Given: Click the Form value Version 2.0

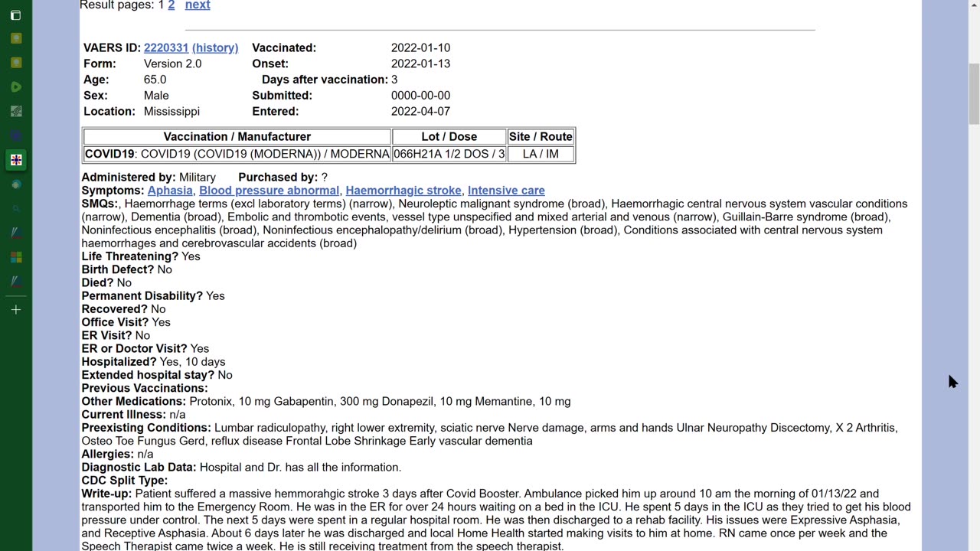Looking at the screenshot, I should click(x=172, y=64).
